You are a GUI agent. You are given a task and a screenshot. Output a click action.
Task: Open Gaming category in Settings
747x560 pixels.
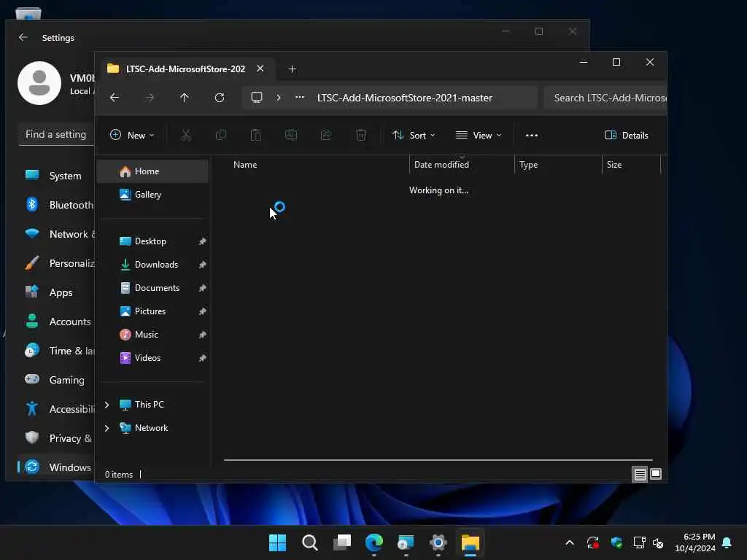(x=56, y=379)
